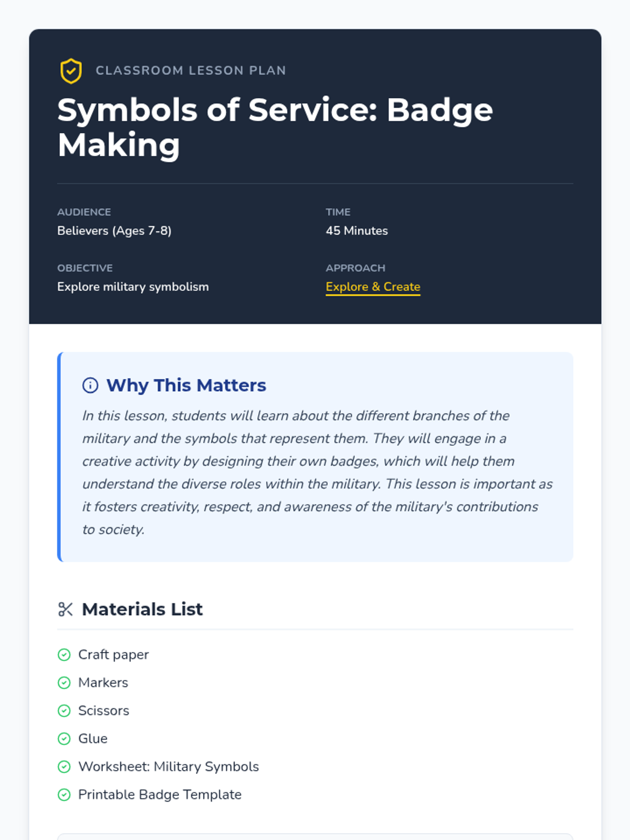Open the Explore & Create link
This screenshot has width=630, height=840.
(373, 287)
